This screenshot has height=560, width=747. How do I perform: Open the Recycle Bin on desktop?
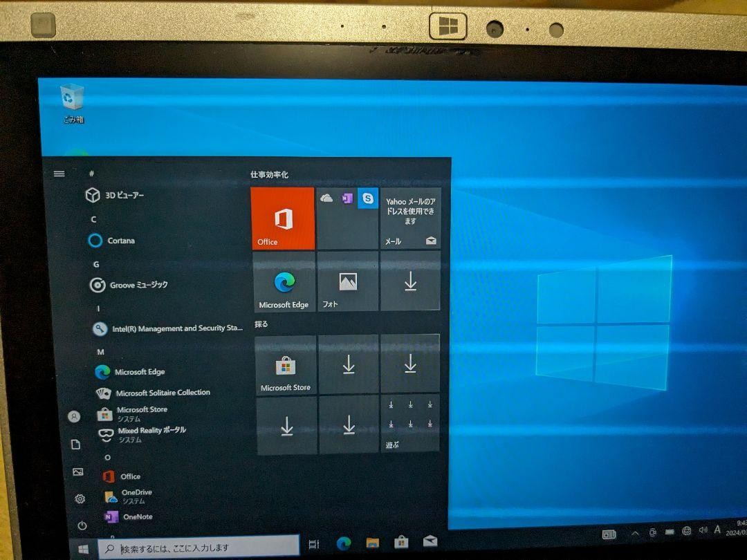click(73, 103)
